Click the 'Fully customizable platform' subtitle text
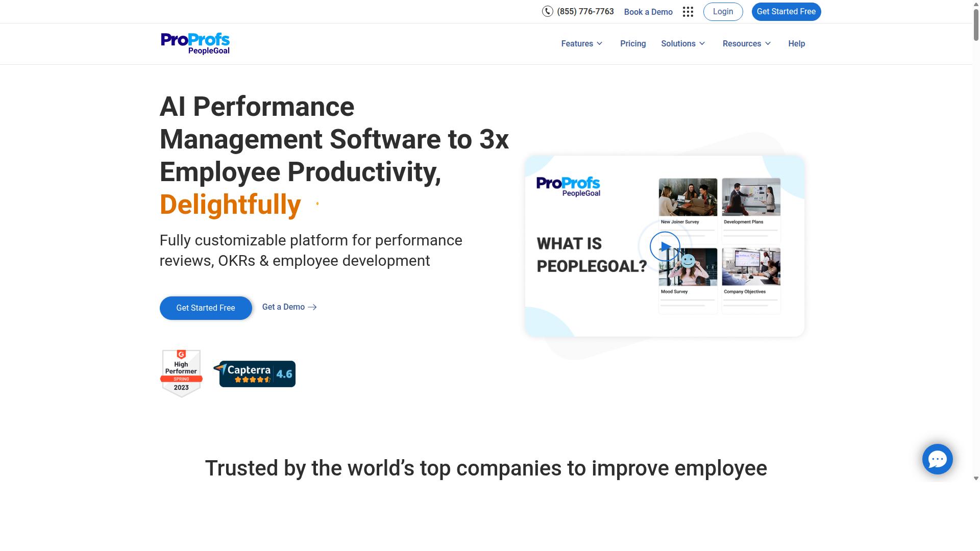The width and height of the screenshot is (980, 551). [311, 251]
